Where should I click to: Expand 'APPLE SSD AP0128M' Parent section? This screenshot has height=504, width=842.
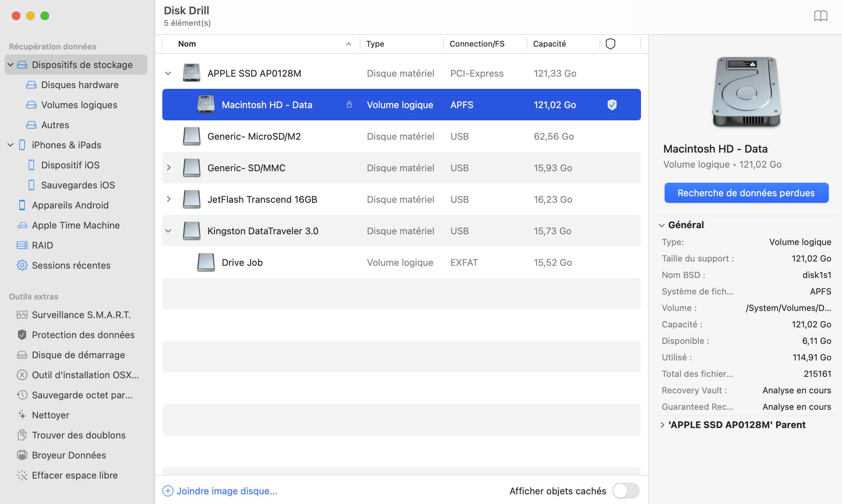[x=662, y=425]
